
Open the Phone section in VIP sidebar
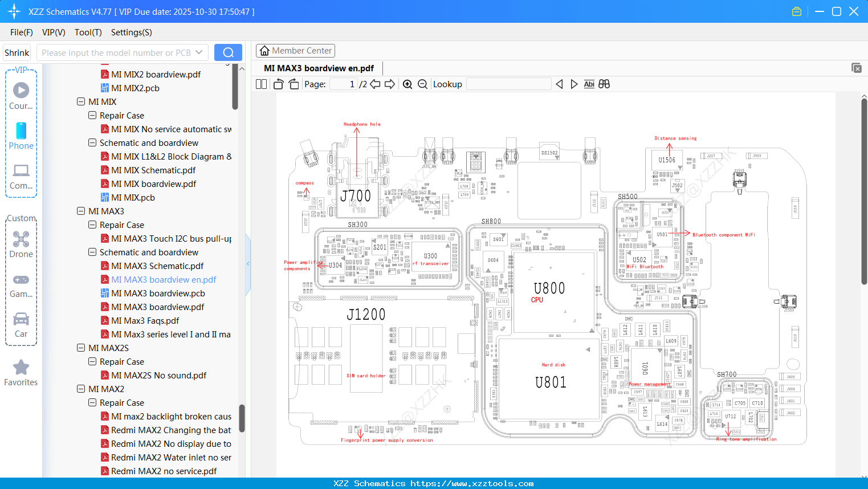[x=21, y=132]
